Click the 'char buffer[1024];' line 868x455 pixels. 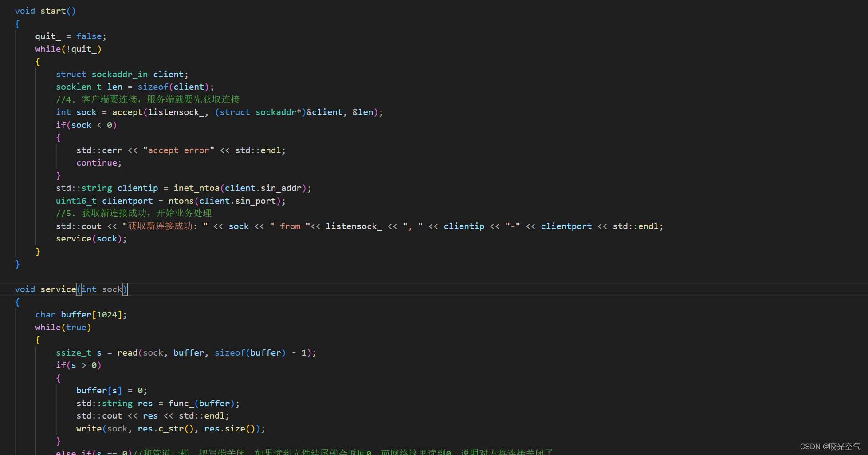[81, 315]
